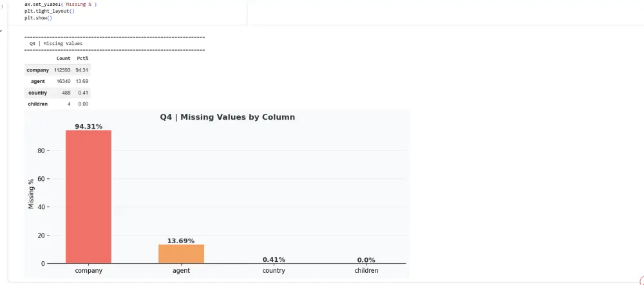The image size is (644, 285).
Task: Click the 94.31% label above company bar
Action: coord(88,127)
